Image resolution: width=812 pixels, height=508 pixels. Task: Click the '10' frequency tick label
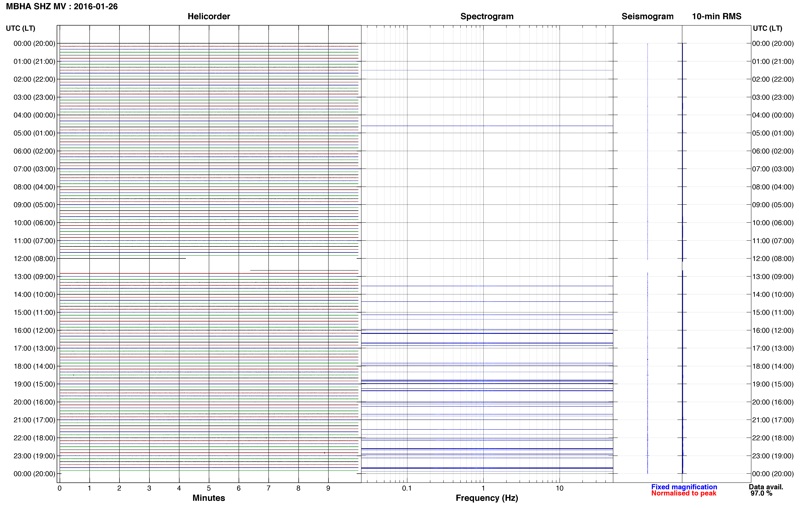point(559,488)
